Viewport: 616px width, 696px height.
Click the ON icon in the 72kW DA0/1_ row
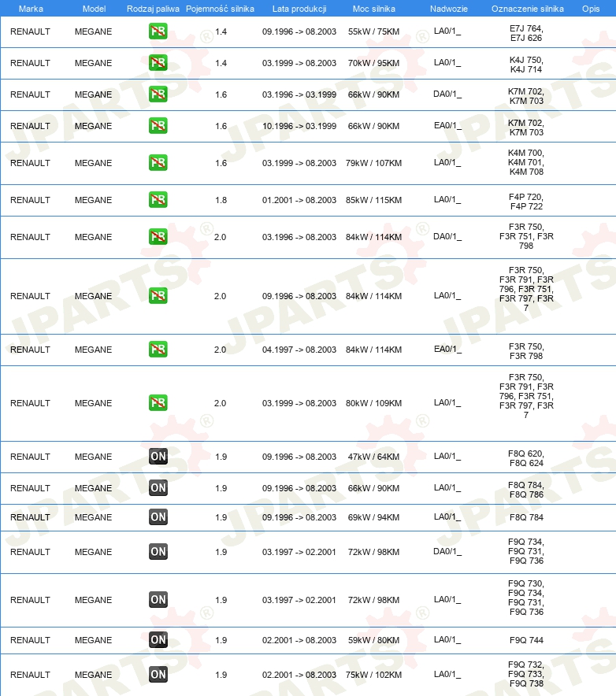158,552
